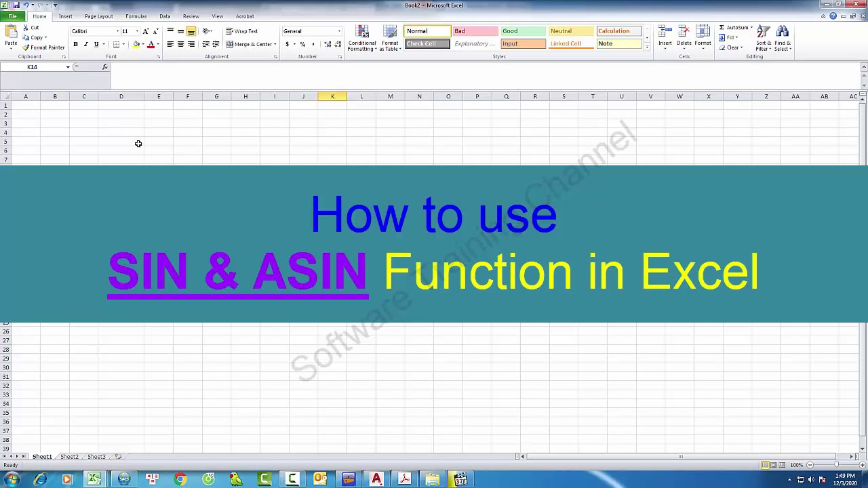Switch to the Insert ribbon tab
Viewport: 868px width, 488px height.
point(65,16)
